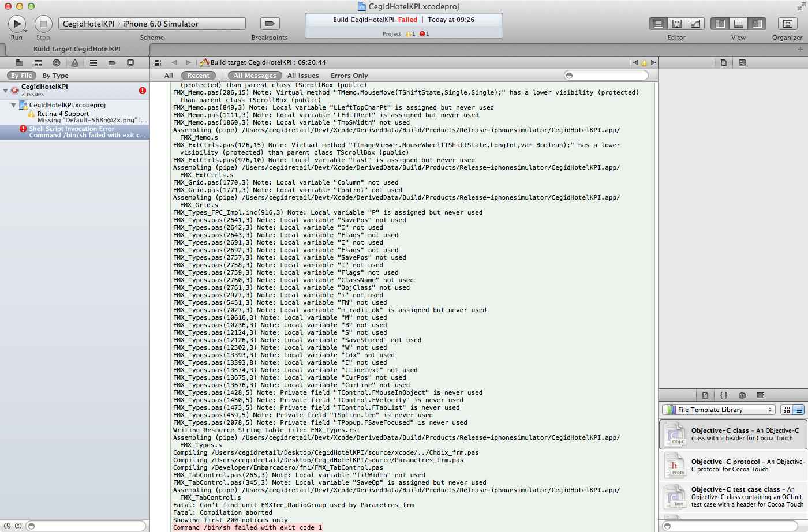Add a new tab with plus button

(800, 49)
